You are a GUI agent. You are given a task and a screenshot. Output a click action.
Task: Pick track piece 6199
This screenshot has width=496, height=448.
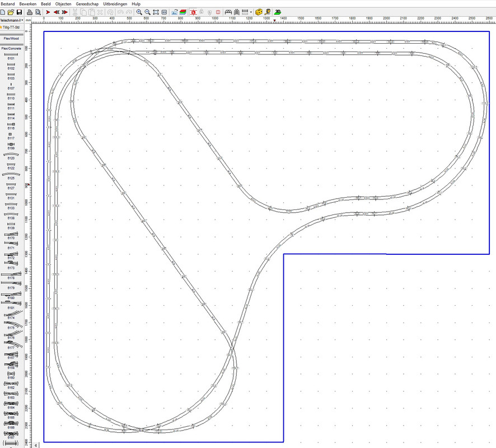coord(11,146)
